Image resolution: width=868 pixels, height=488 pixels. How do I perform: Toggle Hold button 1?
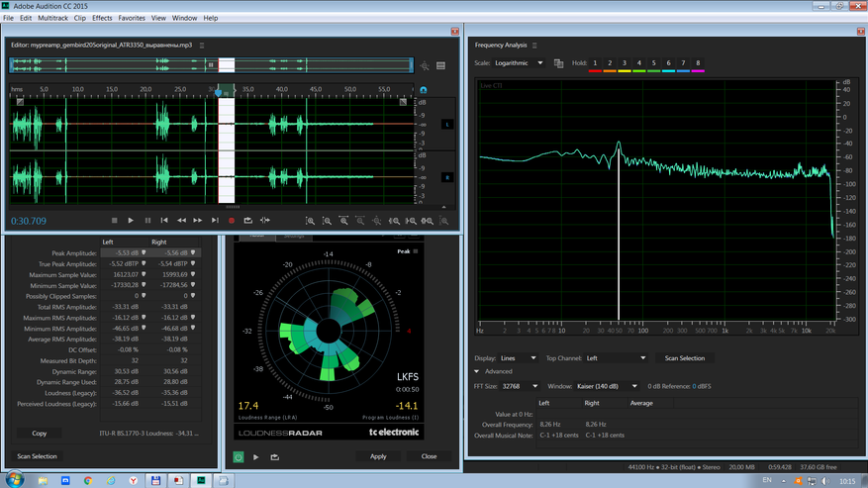click(595, 63)
